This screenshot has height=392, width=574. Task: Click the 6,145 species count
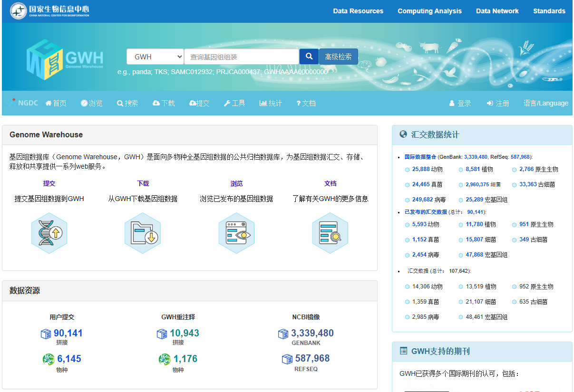point(69,359)
